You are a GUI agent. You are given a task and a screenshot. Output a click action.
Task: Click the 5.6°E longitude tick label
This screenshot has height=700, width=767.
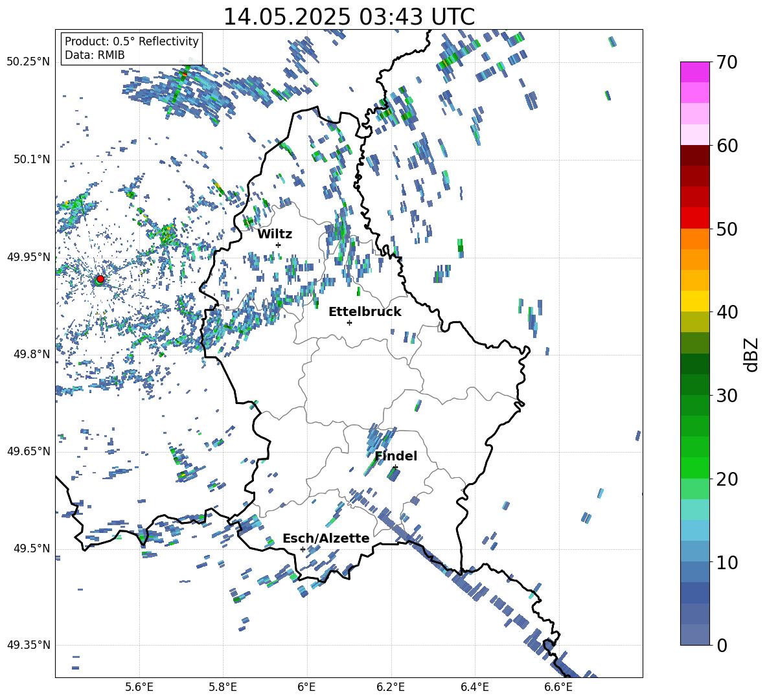coord(139,687)
